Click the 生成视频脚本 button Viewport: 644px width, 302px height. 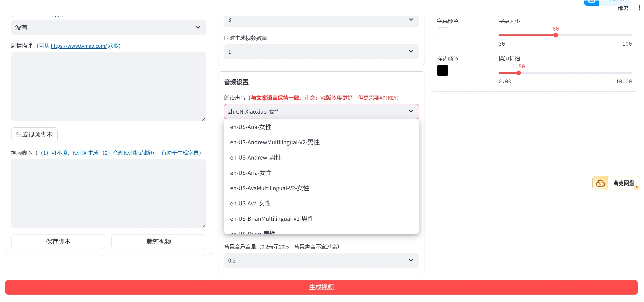pyautogui.click(x=34, y=135)
